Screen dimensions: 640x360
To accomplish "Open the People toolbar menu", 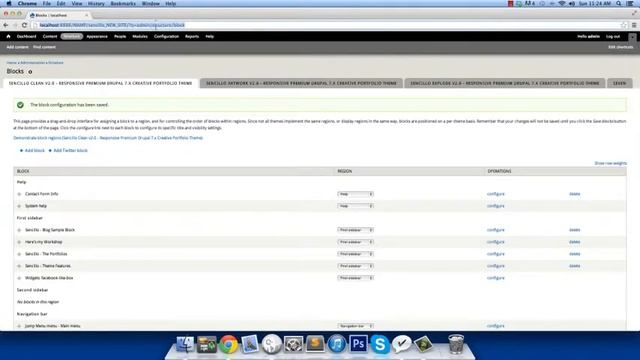I will [x=120, y=36].
